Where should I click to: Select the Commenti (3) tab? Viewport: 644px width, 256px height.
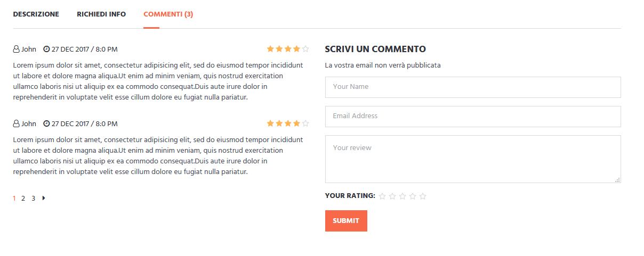click(168, 14)
